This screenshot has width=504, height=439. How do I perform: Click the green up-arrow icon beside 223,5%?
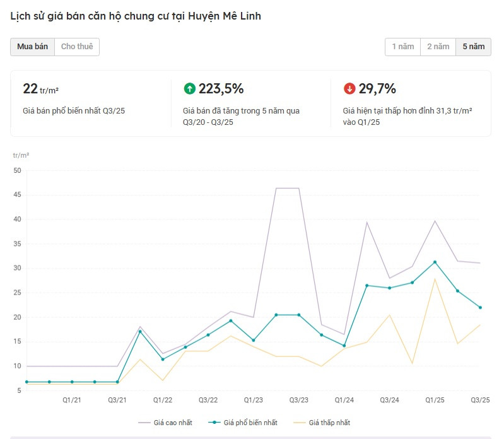click(189, 89)
